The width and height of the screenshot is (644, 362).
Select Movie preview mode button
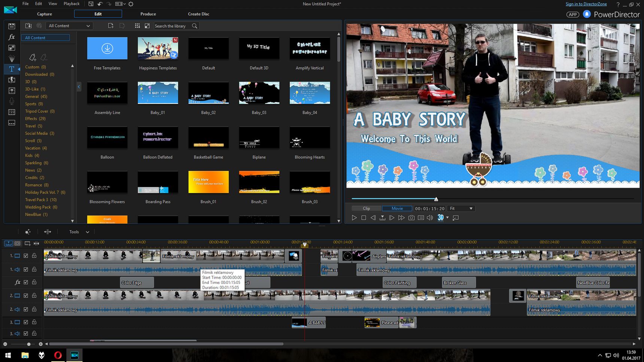tap(397, 208)
